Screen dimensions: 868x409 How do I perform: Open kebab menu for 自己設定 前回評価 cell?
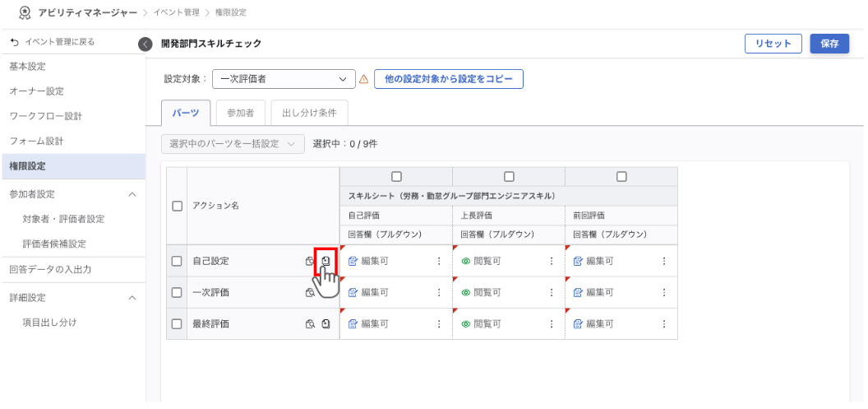(664, 261)
